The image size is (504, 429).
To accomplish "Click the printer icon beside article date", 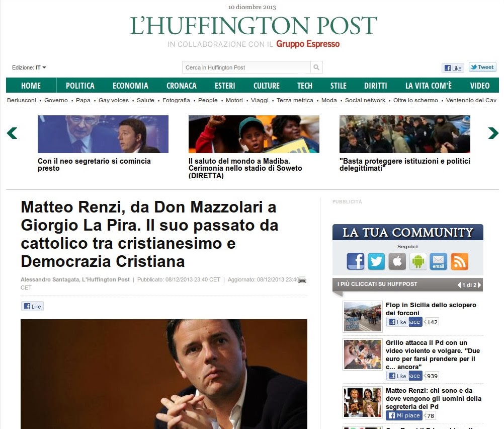I will point(302,280).
